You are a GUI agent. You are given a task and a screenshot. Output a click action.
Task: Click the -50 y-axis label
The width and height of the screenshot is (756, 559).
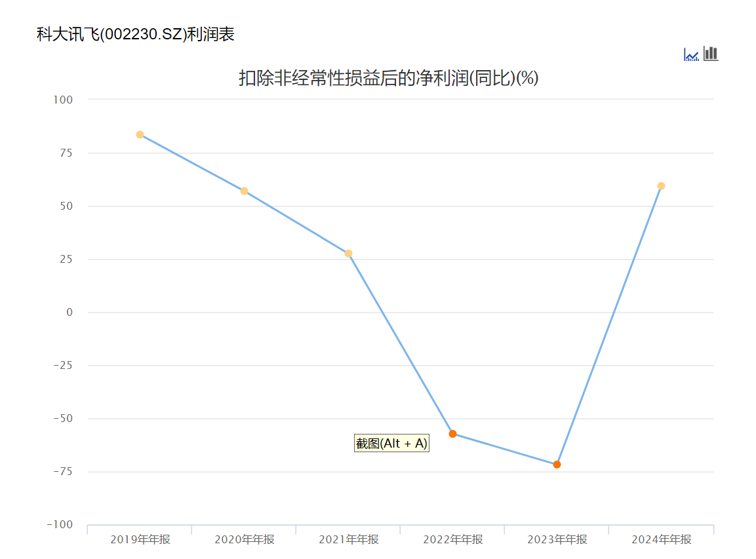[x=63, y=418]
